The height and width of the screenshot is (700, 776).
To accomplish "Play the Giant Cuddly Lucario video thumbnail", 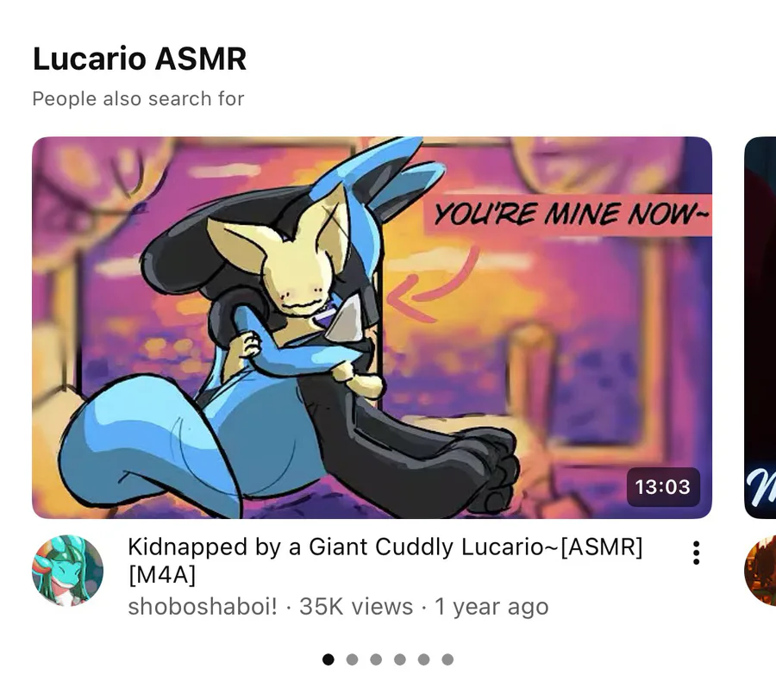I will (372, 328).
